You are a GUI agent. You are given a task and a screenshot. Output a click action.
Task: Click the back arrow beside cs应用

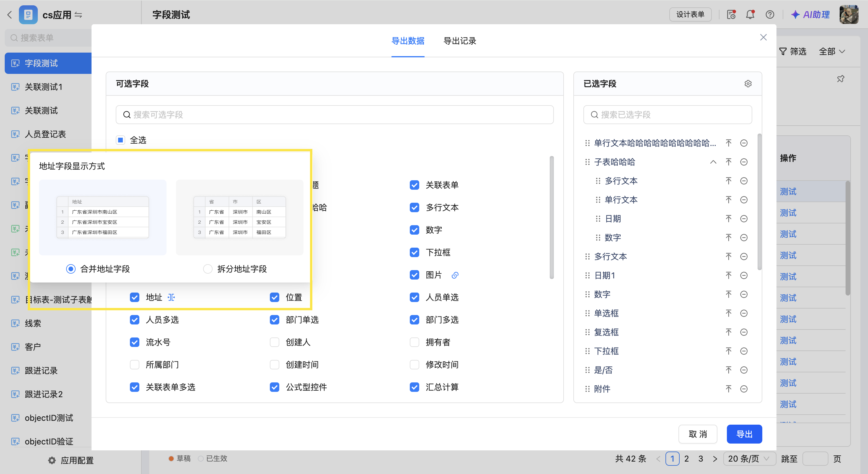click(9, 14)
